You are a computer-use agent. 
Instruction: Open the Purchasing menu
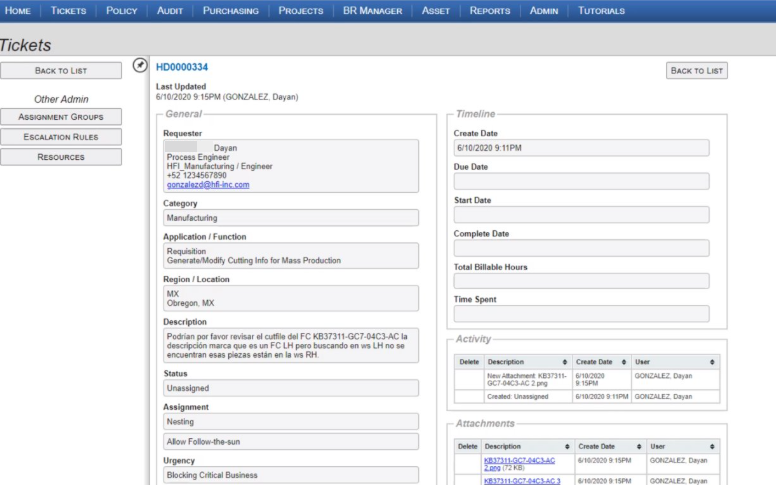pyautogui.click(x=230, y=11)
